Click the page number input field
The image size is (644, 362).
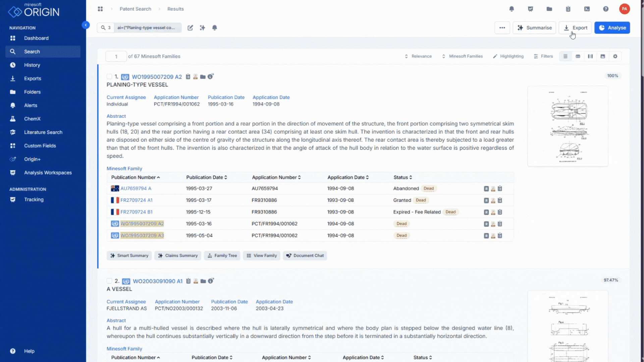(x=116, y=56)
